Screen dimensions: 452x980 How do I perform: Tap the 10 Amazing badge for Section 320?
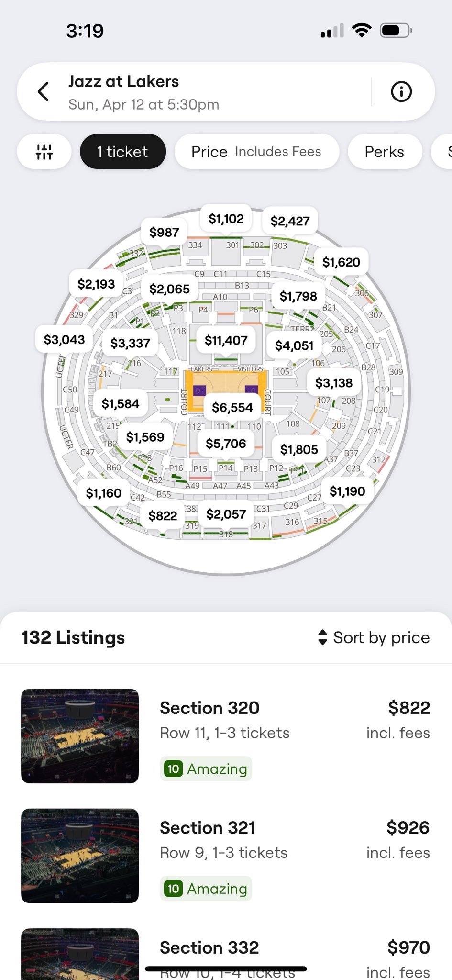(206, 768)
